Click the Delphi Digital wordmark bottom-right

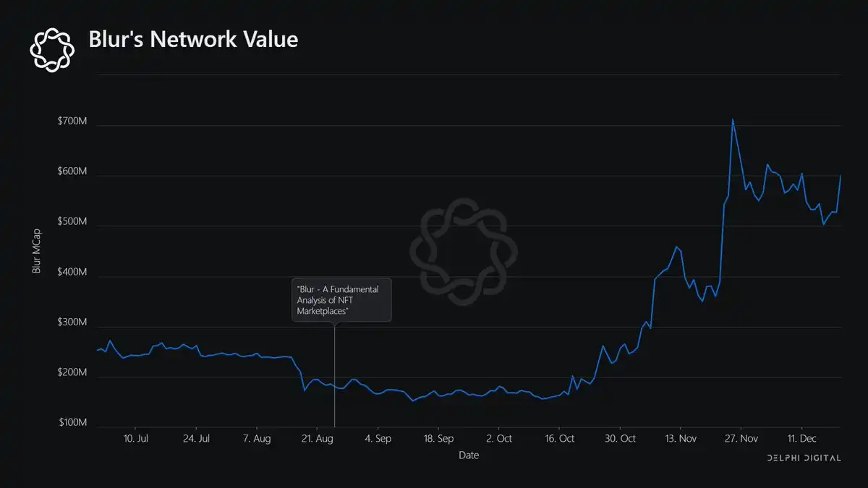coord(803,458)
